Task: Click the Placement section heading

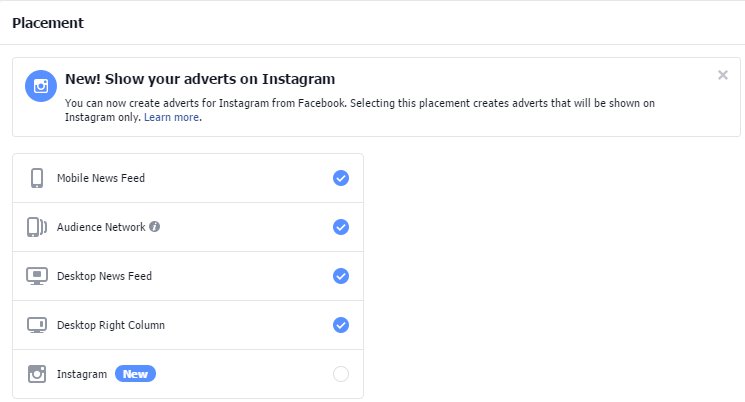Action: pyautogui.click(x=48, y=22)
